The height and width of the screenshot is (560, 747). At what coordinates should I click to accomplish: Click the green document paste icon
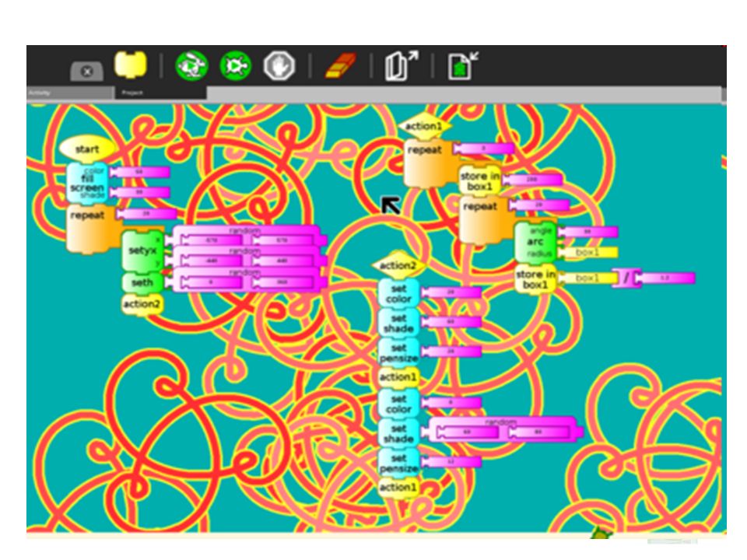click(462, 65)
